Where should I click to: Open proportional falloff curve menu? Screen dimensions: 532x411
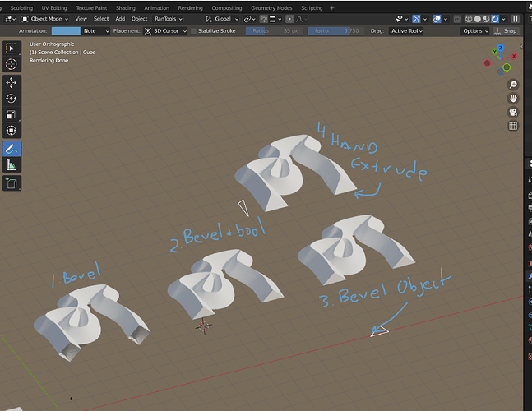[x=301, y=19]
